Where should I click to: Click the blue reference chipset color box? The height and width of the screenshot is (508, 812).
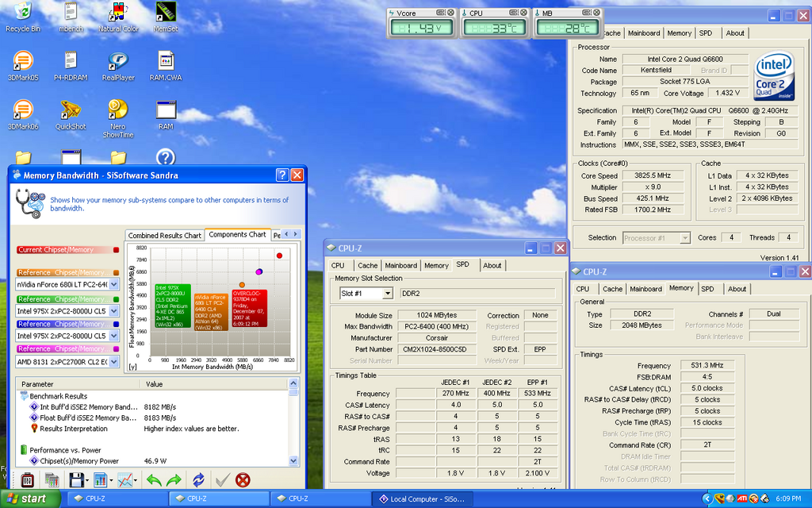pyautogui.click(x=116, y=324)
